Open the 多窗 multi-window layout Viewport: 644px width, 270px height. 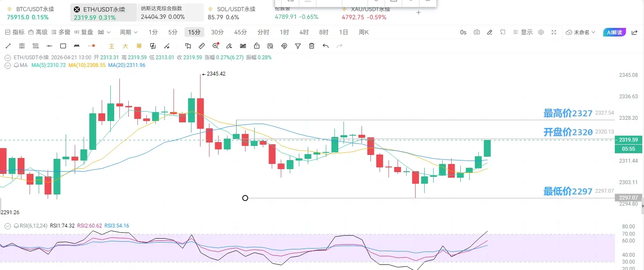coord(61,32)
